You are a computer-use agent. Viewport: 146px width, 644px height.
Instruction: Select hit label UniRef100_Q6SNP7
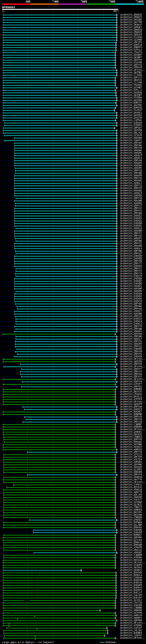point(131,57)
